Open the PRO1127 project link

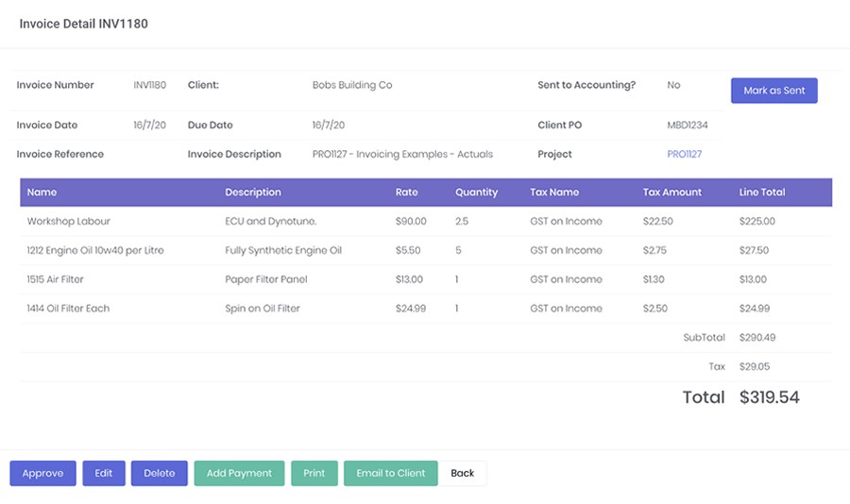click(684, 154)
